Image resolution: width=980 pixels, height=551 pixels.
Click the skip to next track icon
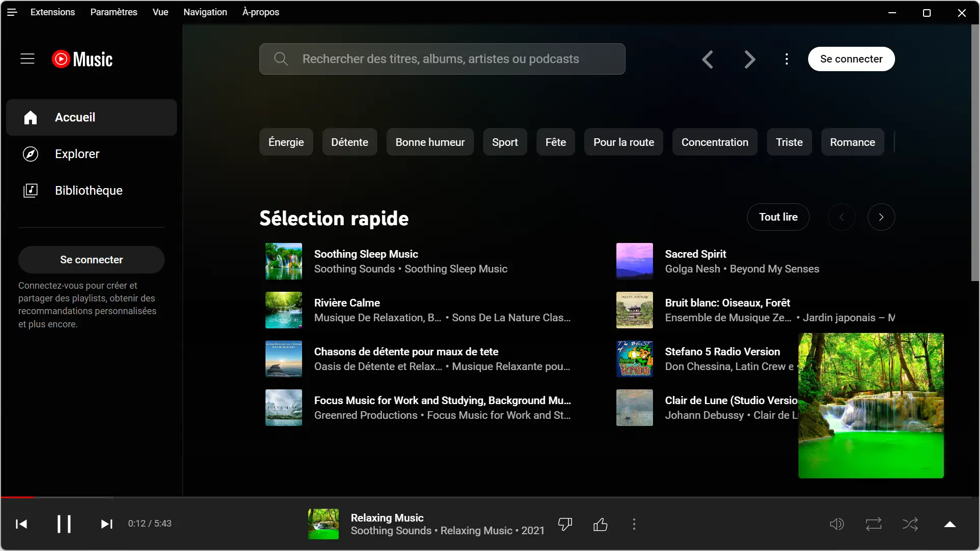click(106, 524)
